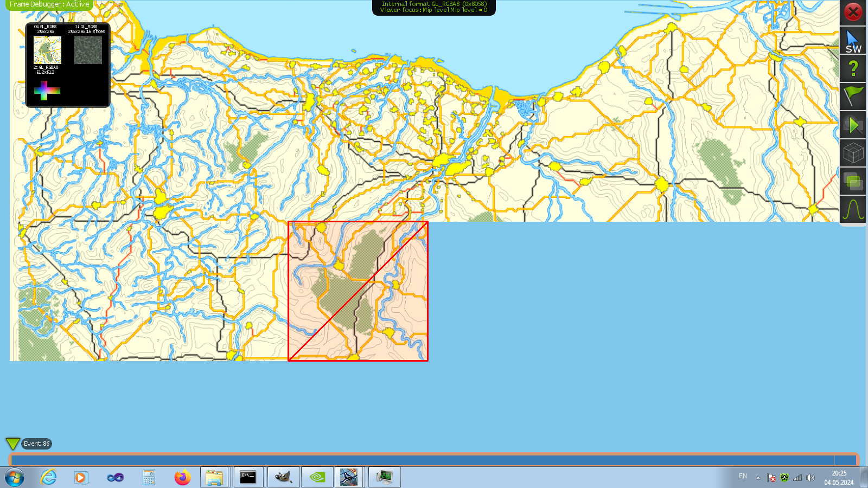Select texture 0 GL_RGB8 map thumbnail
The height and width of the screenshot is (488, 868).
tap(47, 50)
